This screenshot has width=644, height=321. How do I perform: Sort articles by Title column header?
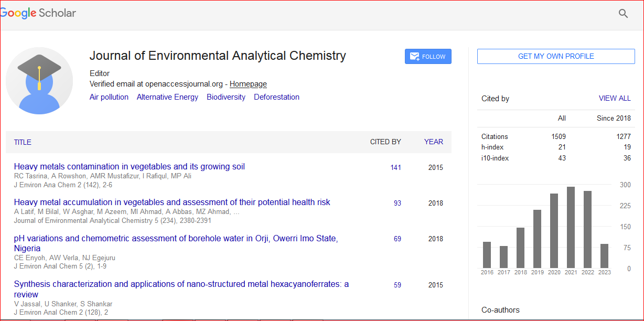point(23,142)
